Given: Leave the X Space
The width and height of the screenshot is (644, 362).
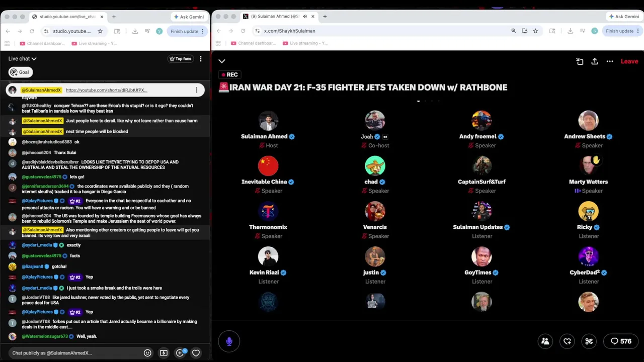Looking at the screenshot, I should coord(629,61).
